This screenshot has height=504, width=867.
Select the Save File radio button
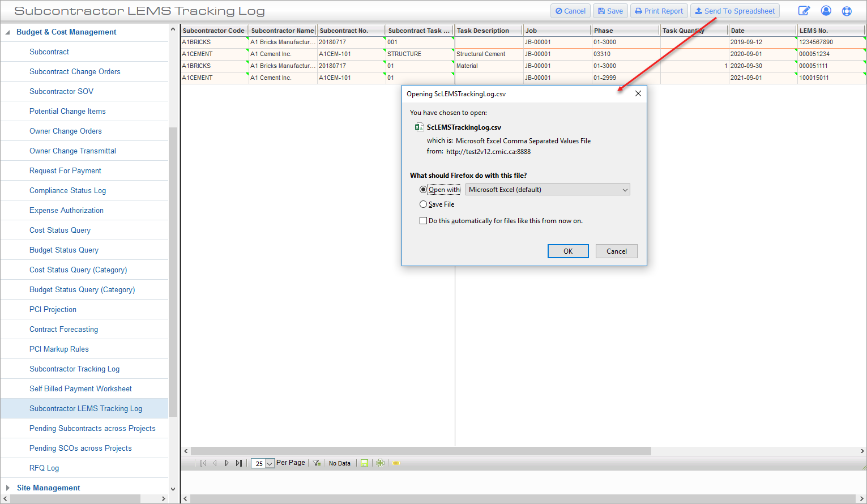pos(423,204)
